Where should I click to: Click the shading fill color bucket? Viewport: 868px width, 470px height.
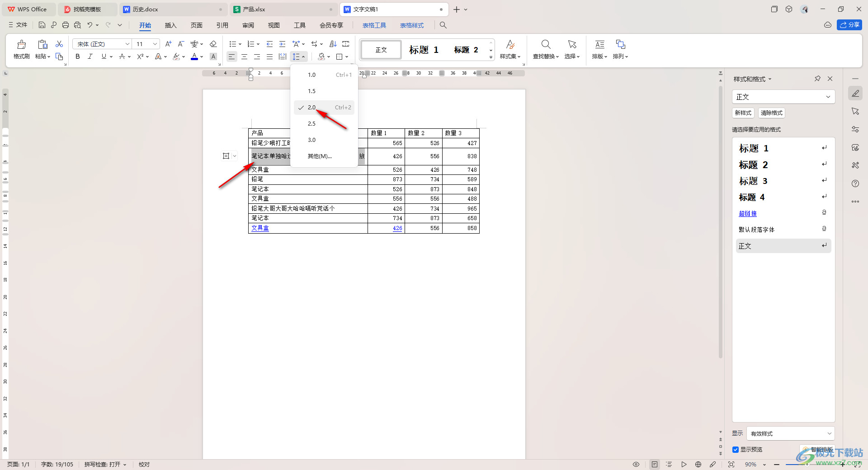coord(321,56)
